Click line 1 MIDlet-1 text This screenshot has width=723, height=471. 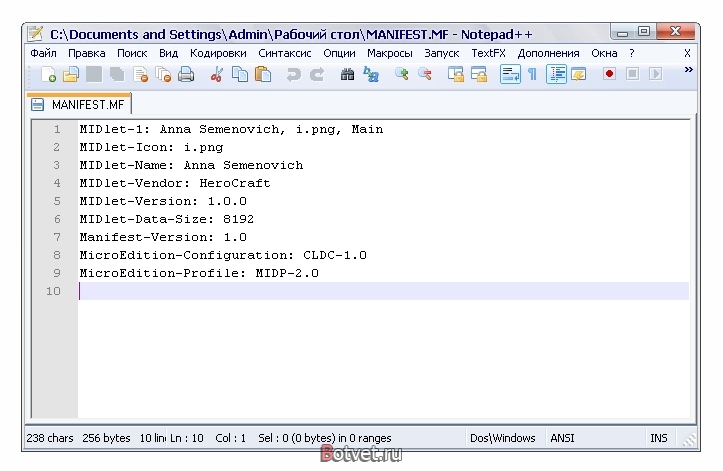click(x=231, y=129)
